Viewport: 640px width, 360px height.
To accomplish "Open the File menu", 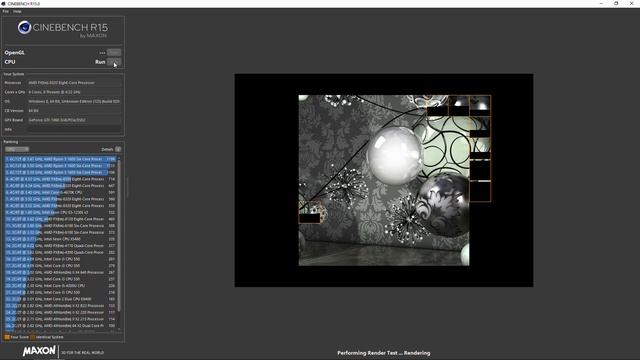I will pos(5,11).
